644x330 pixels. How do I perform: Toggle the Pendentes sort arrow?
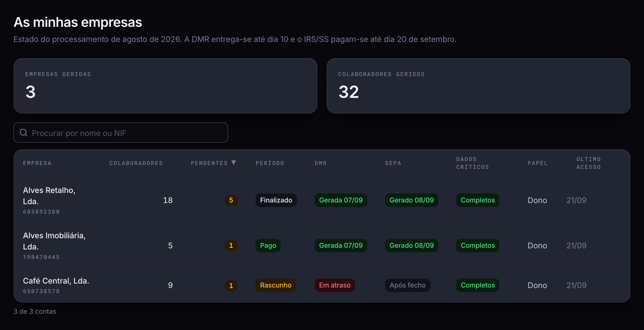[x=234, y=163]
